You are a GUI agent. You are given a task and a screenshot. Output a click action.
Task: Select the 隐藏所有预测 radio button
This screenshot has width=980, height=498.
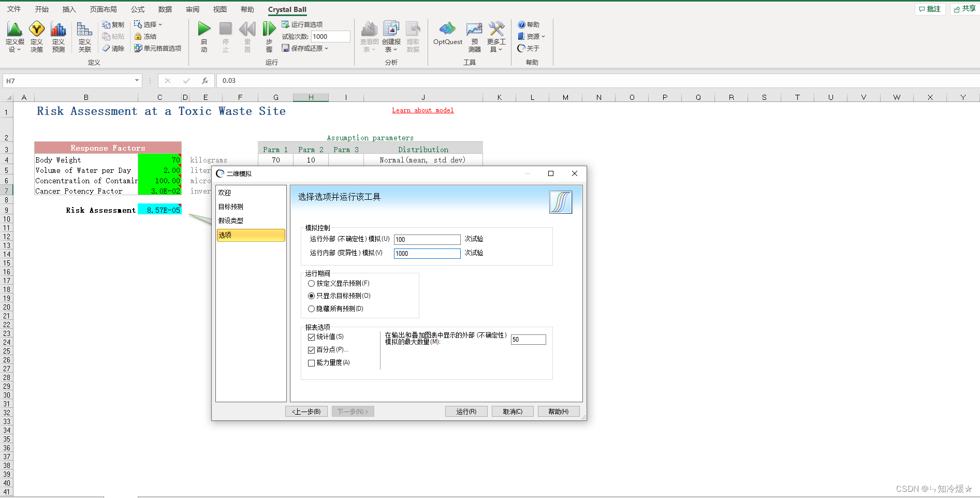click(x=311, y=309)
